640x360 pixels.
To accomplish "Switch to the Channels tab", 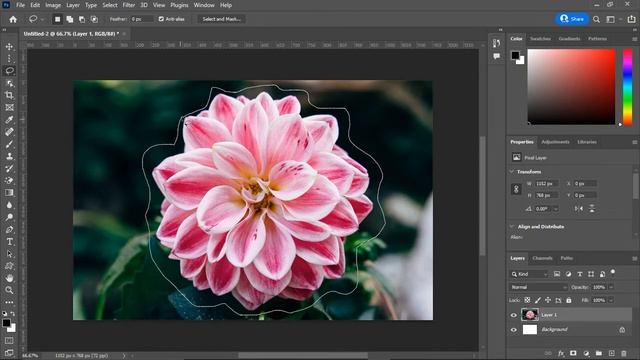I will tap(542, 258).
